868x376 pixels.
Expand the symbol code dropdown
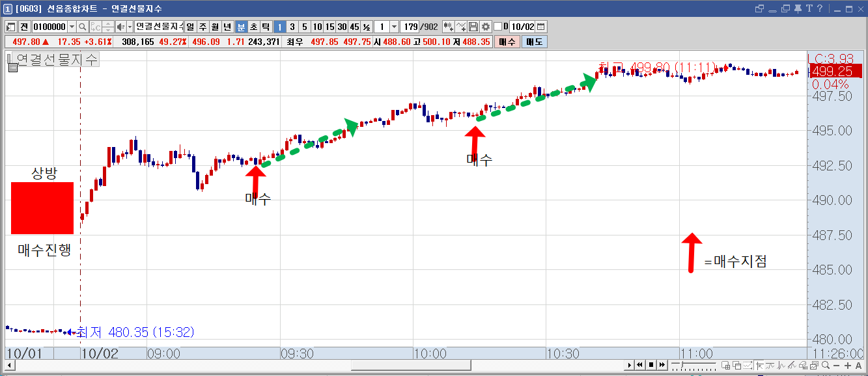click(x=72, y=27)
